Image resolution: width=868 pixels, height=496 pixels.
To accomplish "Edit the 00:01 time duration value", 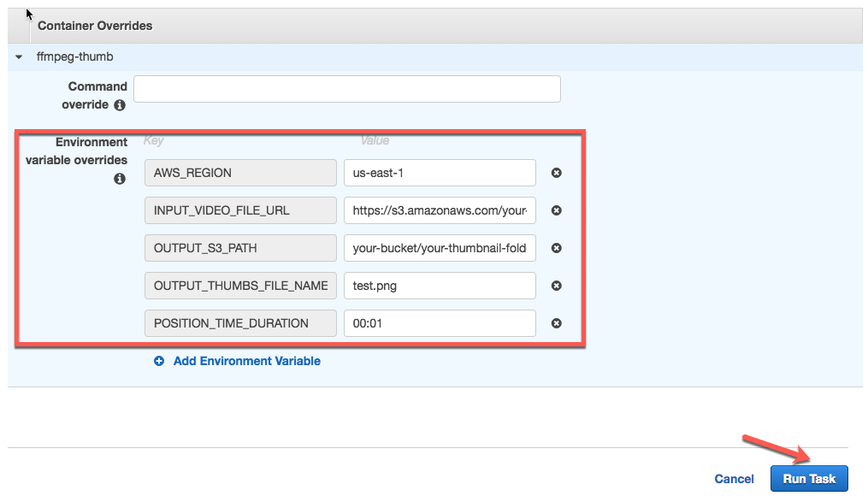I will pos(439,323).
